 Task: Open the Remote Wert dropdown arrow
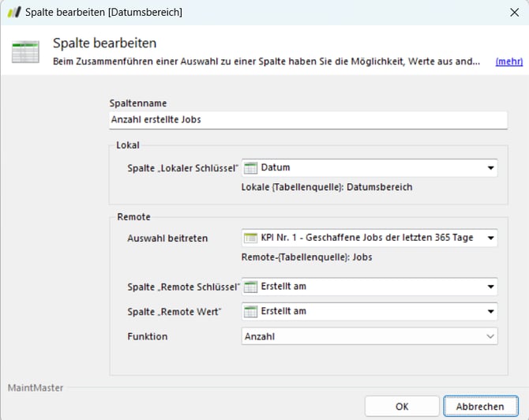coord(490,311)
